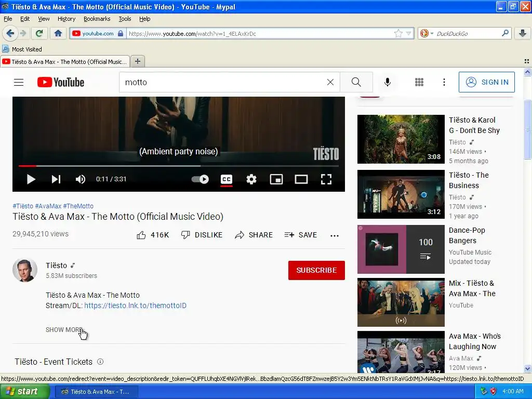
Task: Like the video thumbs up 416K
Action: [x=153, y=235]
